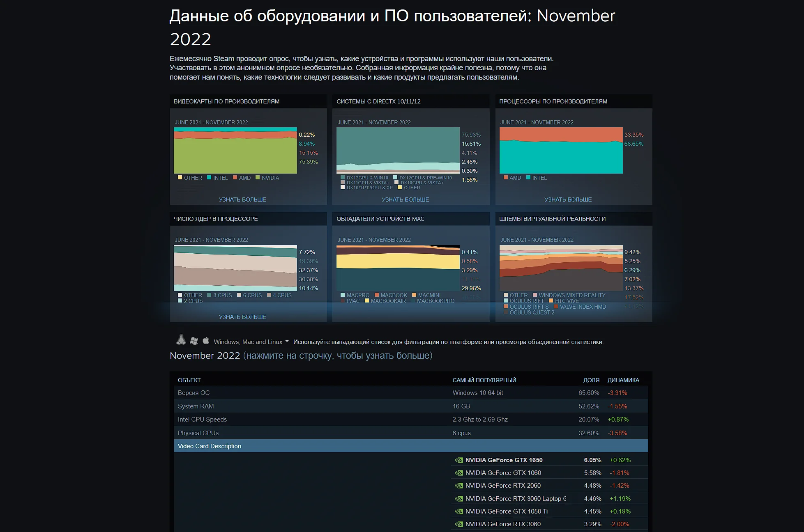Click the WINDOWS MIXED REALITY legend swatch
The image size is (804, 532).
(535, 295)
